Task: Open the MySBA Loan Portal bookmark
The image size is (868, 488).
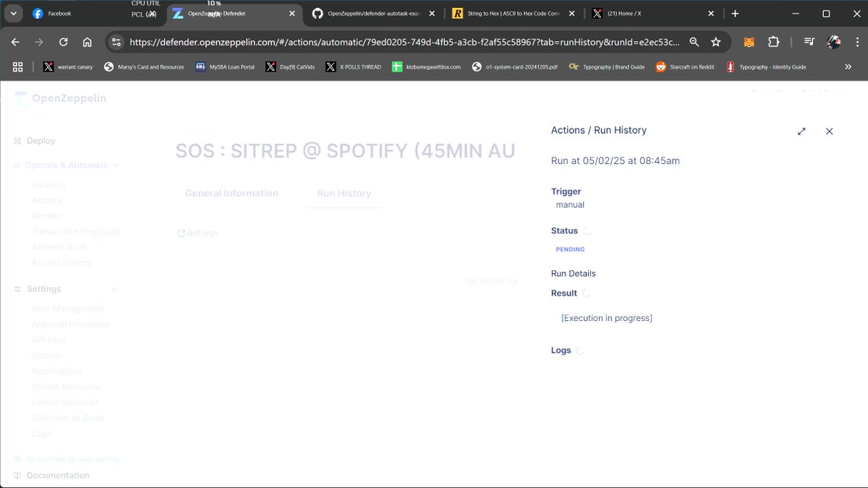Action: 225,67
